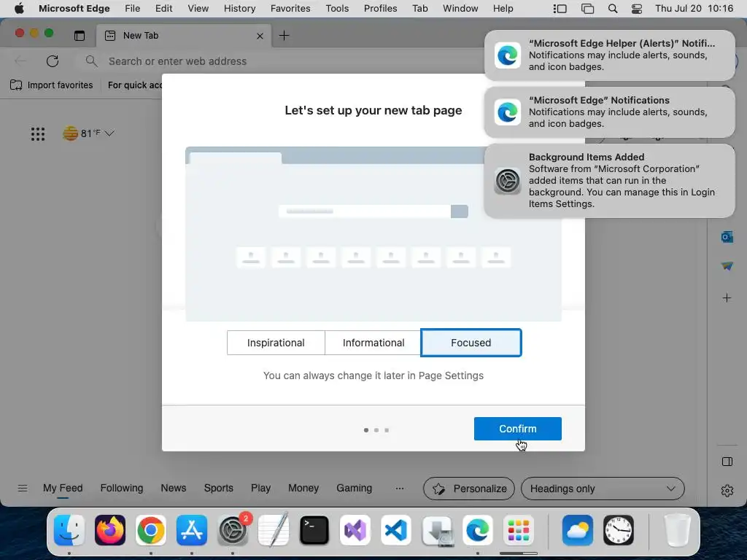This screenshot has width=747, height=560.
Task: Open a new tab with plus button
Action: tap(284, 35)
